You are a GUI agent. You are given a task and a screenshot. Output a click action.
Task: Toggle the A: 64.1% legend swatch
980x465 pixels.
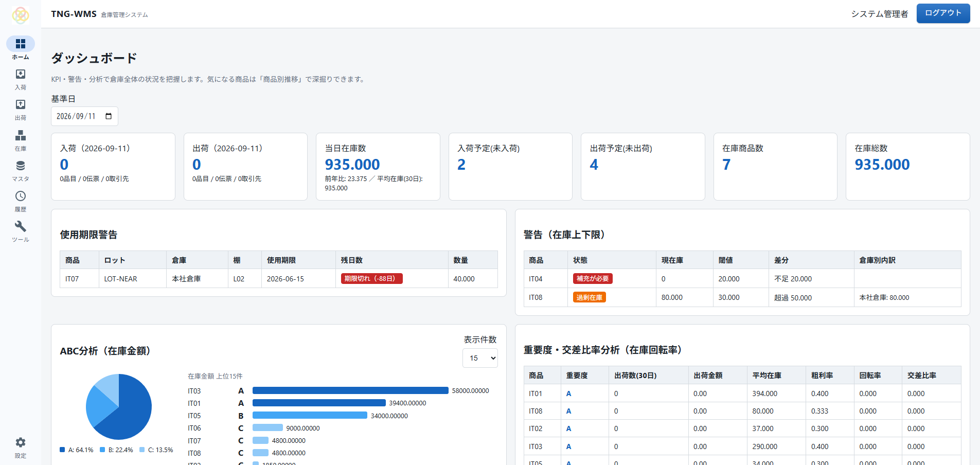[62, 450]
